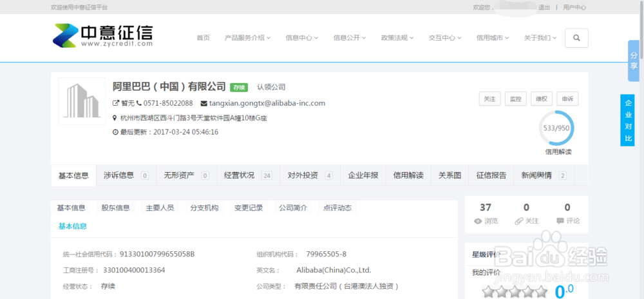Click the 533/950 credit score ring
Image resolution: width=644 pixels, height=299 pixels.
click(556, 128)
